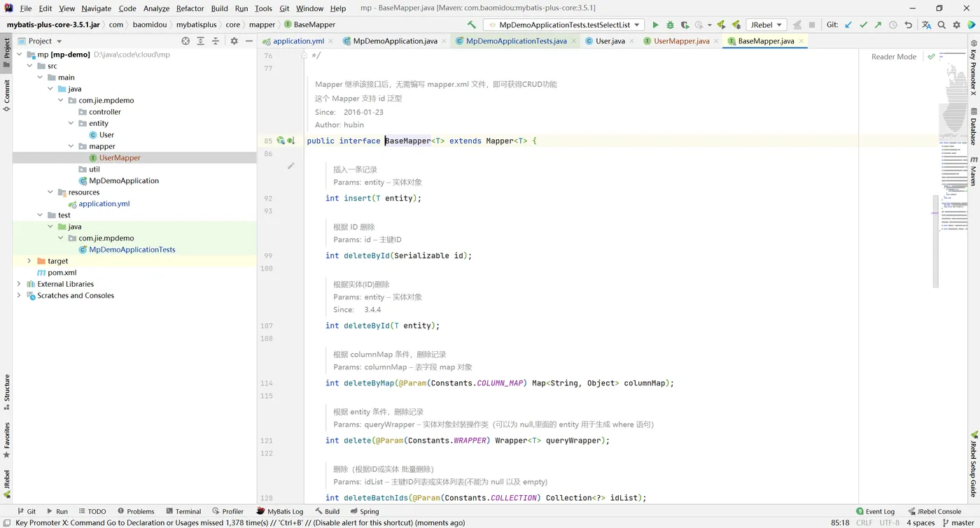Click Collapse All icon in Project panel
The width and height of the screenshot is (980, 528).
216,41
